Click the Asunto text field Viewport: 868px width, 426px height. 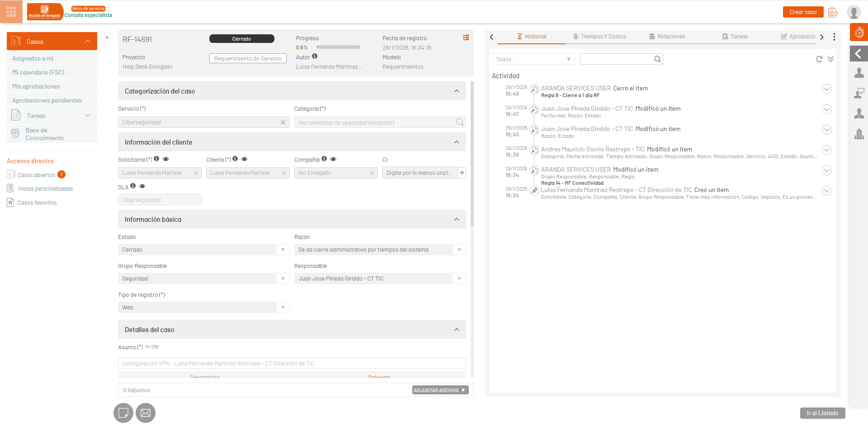click(292, 363)
